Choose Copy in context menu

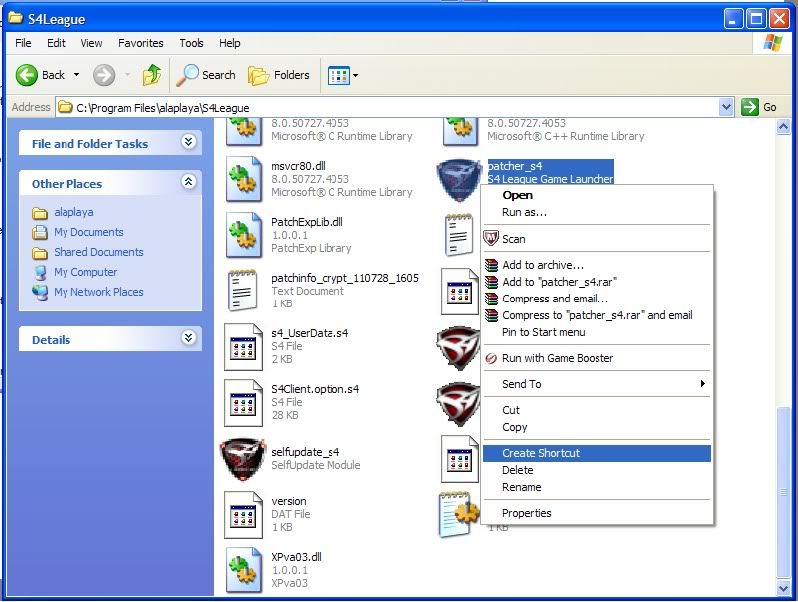tap(596, 427)
